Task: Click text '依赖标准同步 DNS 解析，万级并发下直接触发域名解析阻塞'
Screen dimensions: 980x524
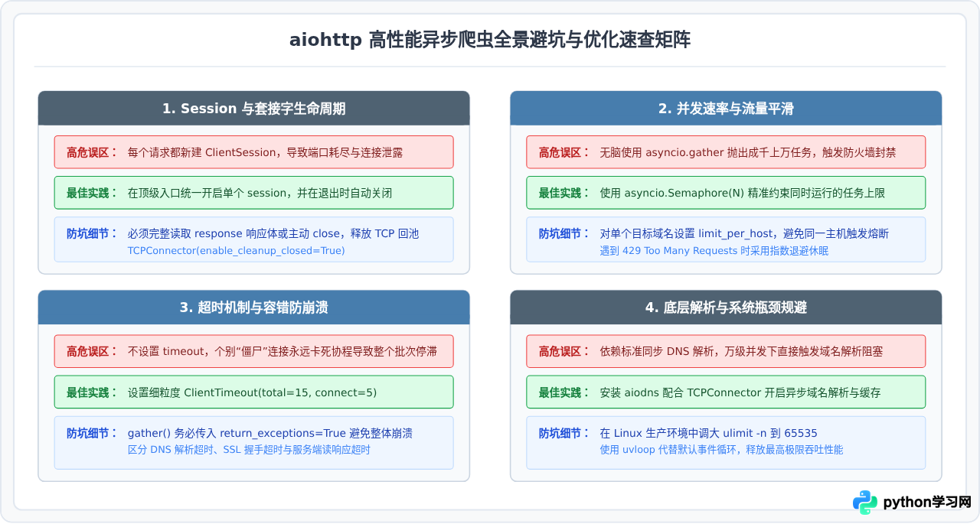Action: (x=741, y=351)
